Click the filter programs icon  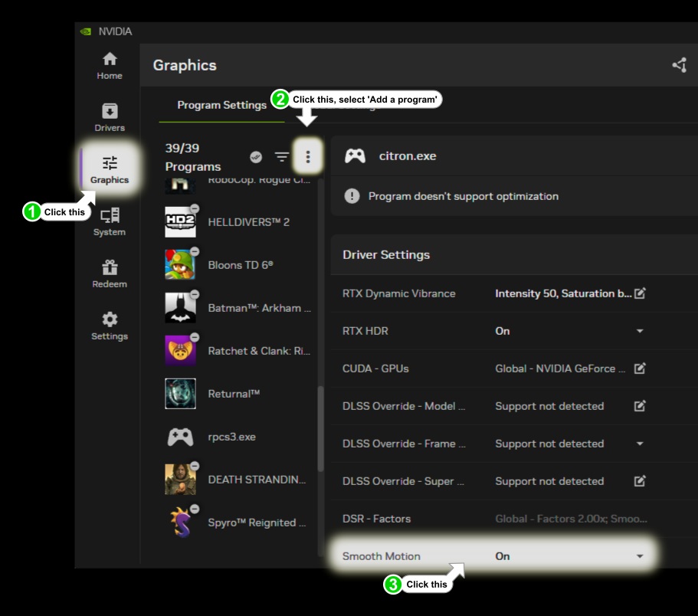pos(282,156)
